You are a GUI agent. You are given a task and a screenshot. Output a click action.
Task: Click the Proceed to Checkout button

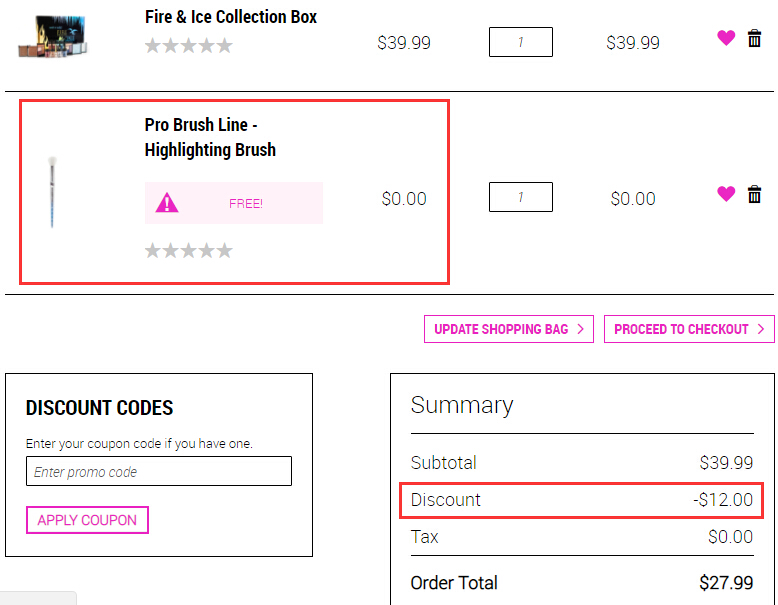pos(689,329)
